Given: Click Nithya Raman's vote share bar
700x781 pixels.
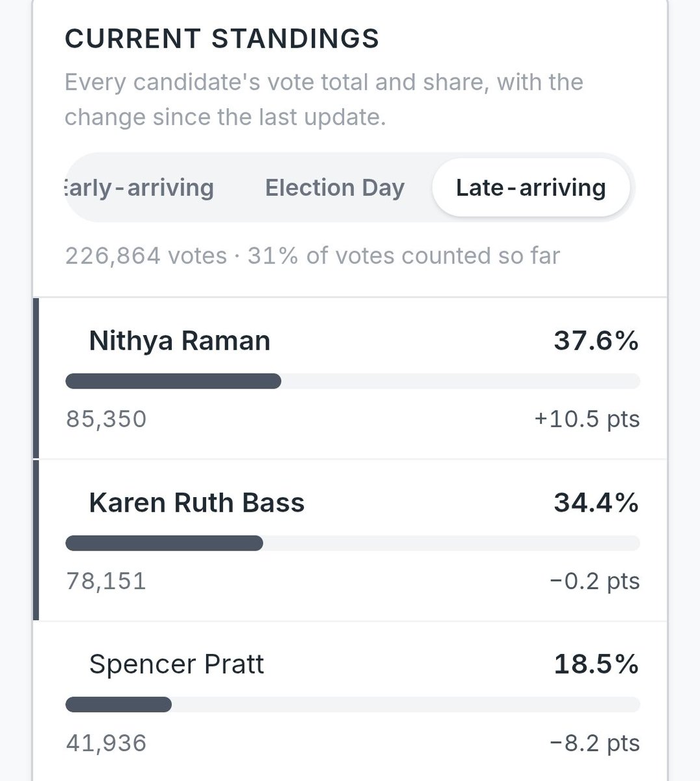Looking at the screenshot, I should [353, 381].
